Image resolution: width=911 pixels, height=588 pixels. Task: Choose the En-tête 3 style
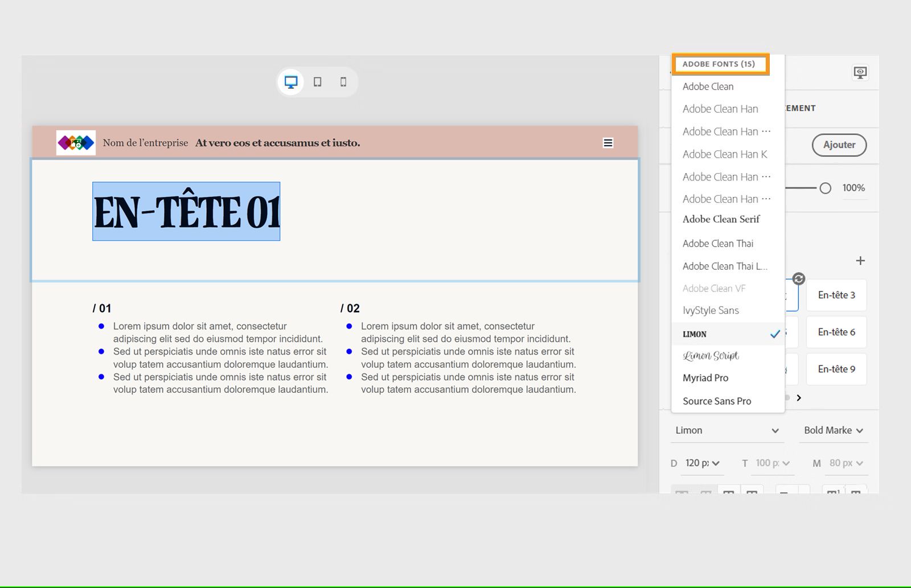click(x=836, y=295)
